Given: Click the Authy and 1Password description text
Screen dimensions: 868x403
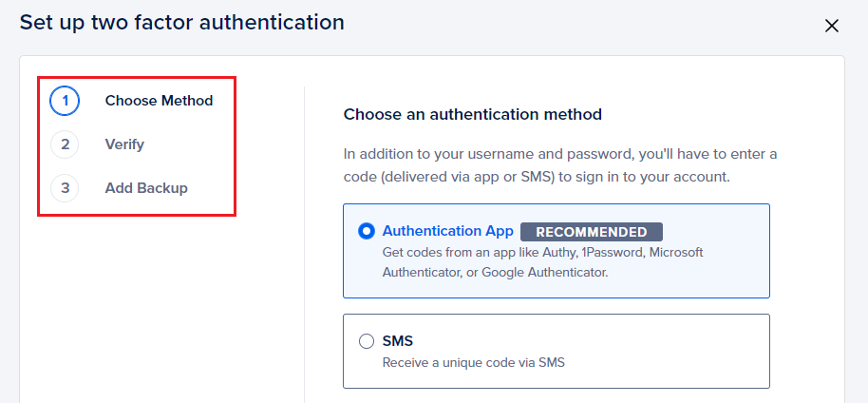Looking at the screenshot, I should click(x=542, y=252).
